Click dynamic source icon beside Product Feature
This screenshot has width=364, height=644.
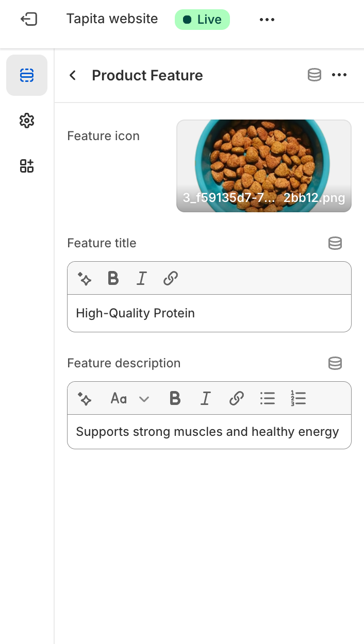point(315,75)
